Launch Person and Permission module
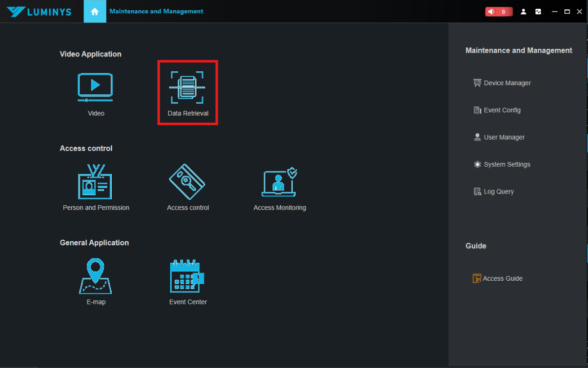588x368 pixels. click(95, 183)
